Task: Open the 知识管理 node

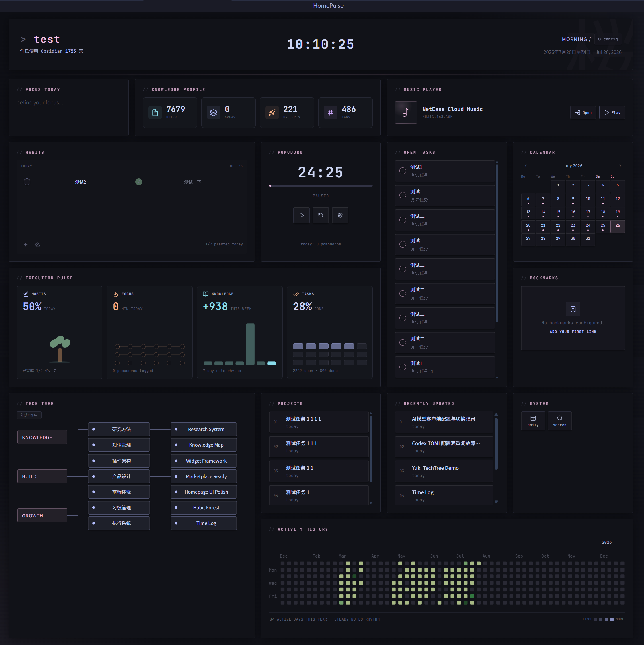Action: point(119,445)
